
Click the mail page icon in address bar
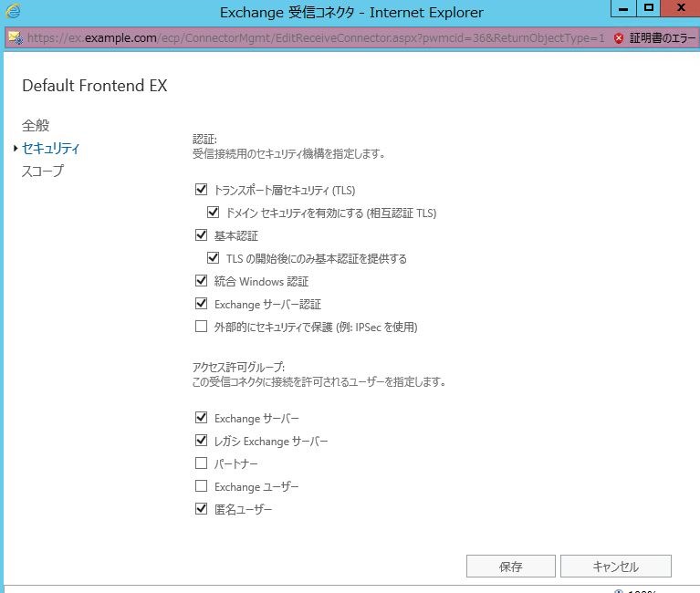pos(16,38)
